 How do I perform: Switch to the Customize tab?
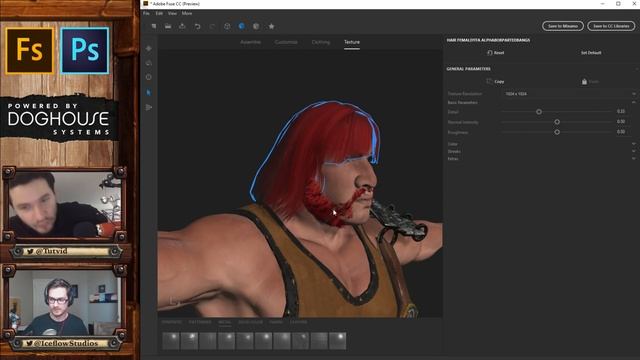pos(286,42)
